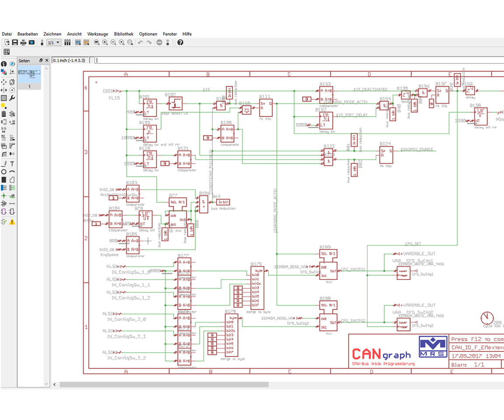Close the Seiten panel
504x420 pixels.
click(x=47, y=60)
